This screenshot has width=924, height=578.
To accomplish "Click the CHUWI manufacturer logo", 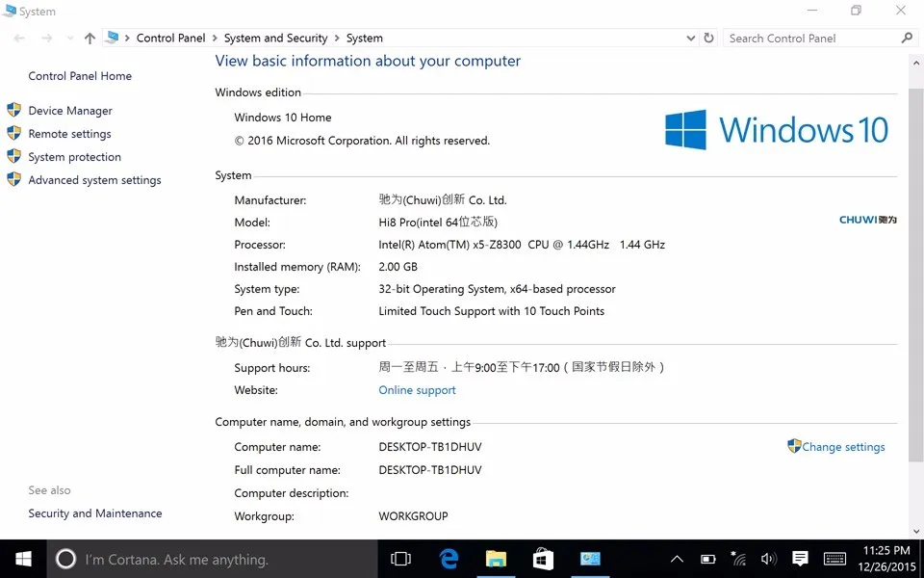I will pyautogui.click(x=868, y=220).
